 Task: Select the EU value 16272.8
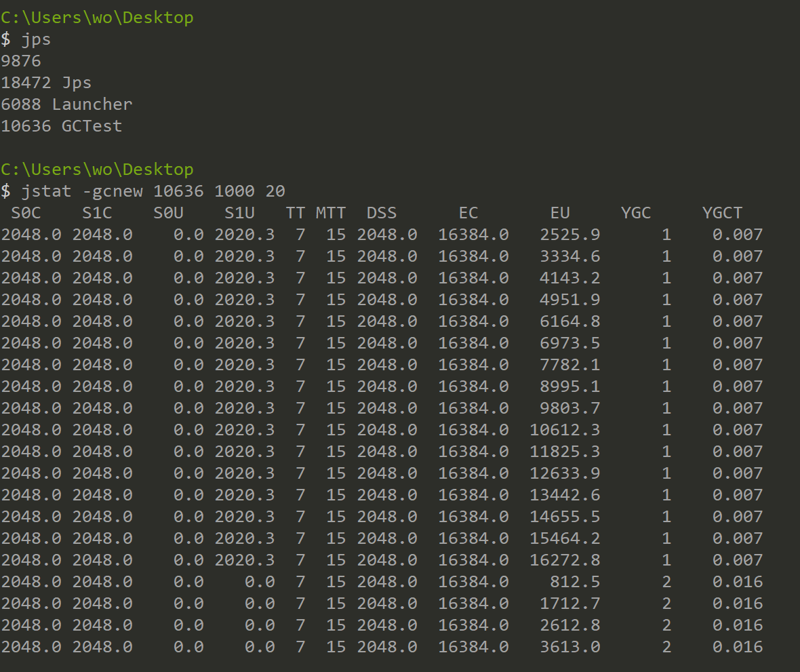565,560
